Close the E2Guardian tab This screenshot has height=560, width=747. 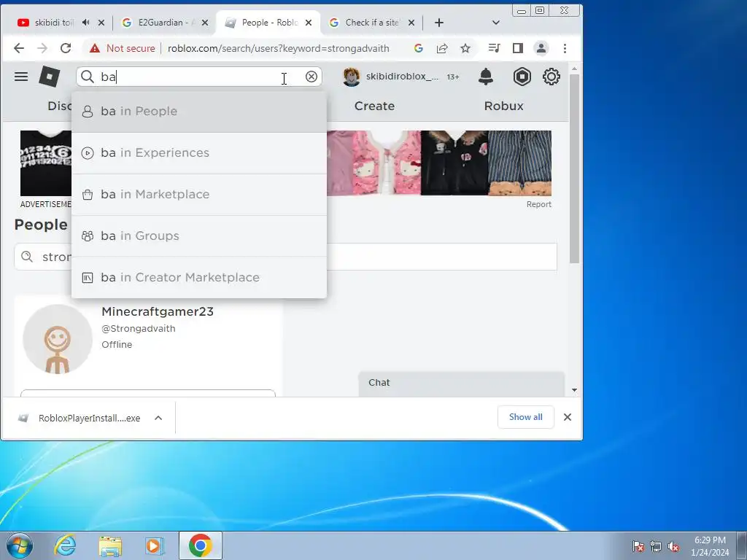(x=205, y=23)
